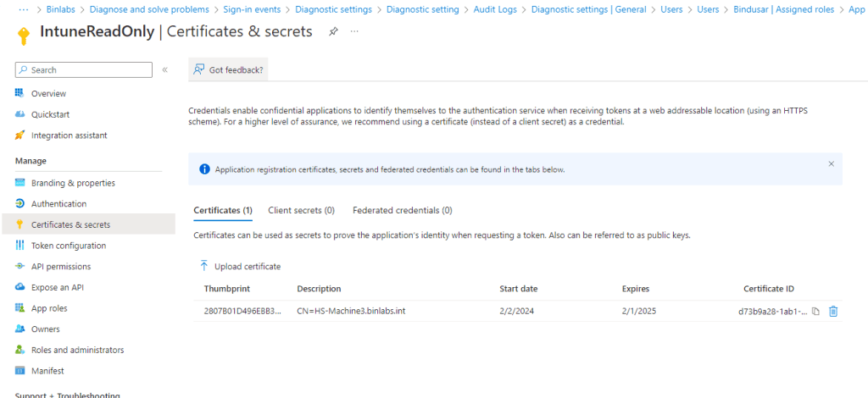Copy the Certificate ID to clipboard
This screenshot has height=398, width=868.
(815, 312)
